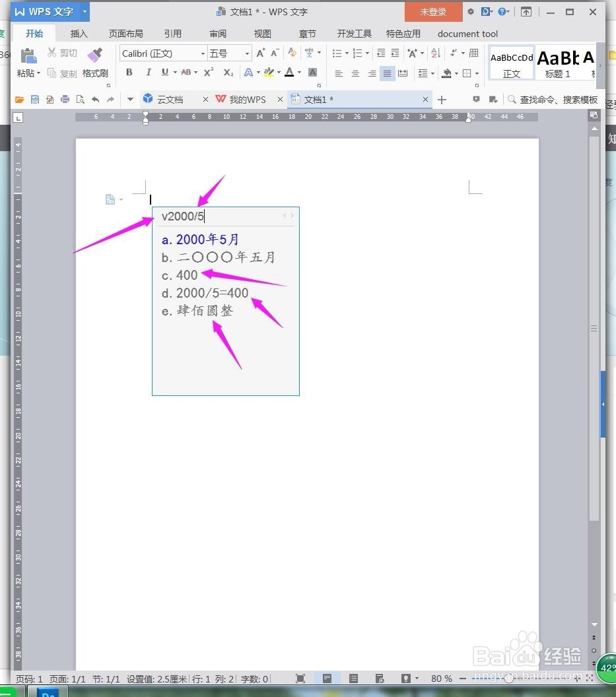Select candidate a. 2000年5月

(x=200, y=240)
